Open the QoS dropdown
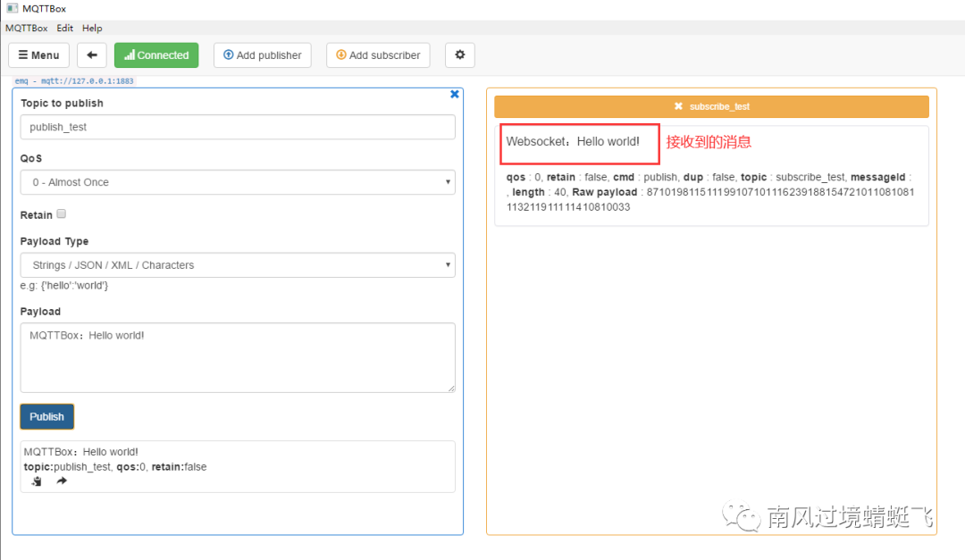This screenshot has height=560, width=965. [238, 182]
